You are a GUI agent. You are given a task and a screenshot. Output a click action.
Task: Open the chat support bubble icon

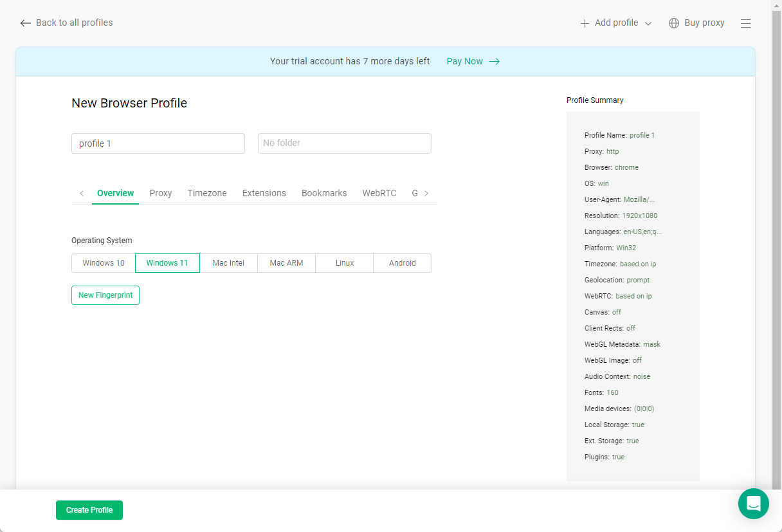click(754, 504)
